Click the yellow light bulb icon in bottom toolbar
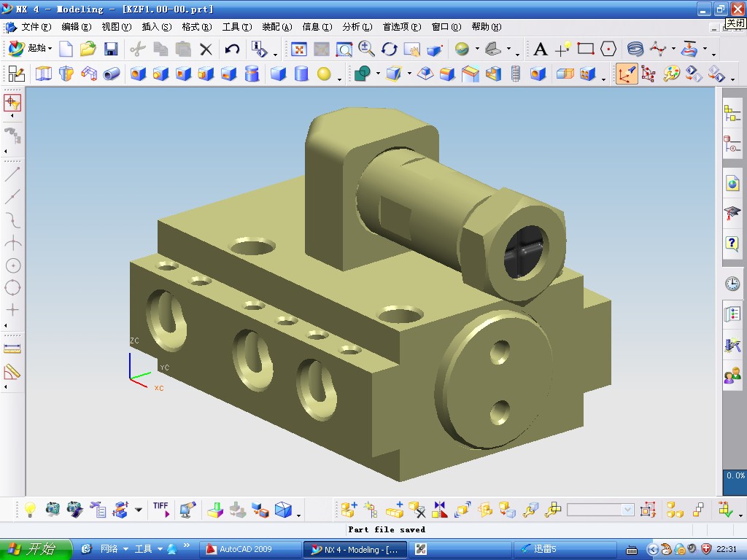747x560 pixels. [30, 510]
